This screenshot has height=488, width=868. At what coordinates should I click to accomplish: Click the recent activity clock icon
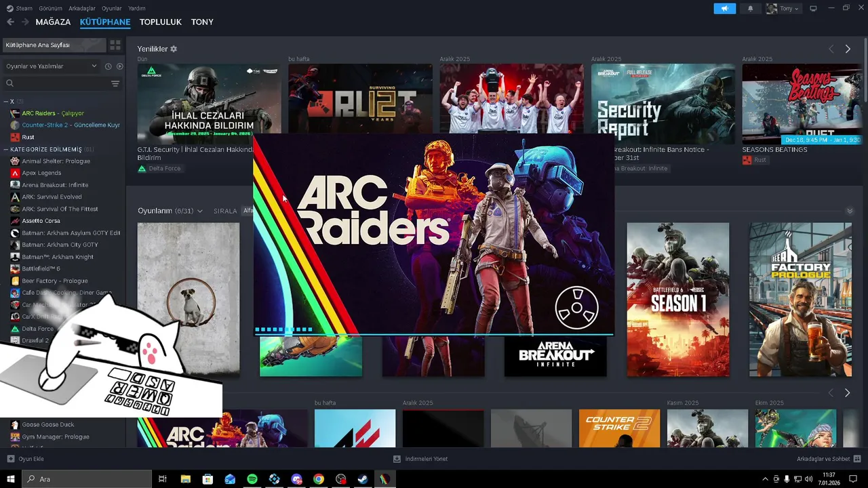tap(108, 66)
